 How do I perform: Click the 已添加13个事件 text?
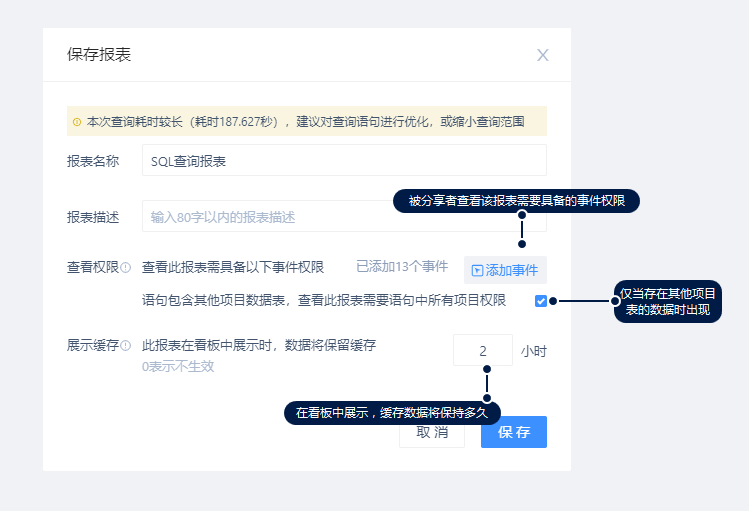(x=402, y=267)
